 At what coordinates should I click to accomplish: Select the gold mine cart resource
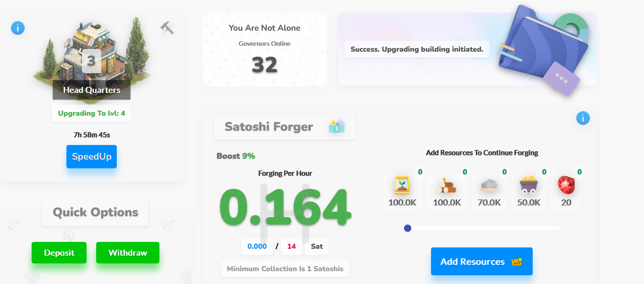point(529,185)
